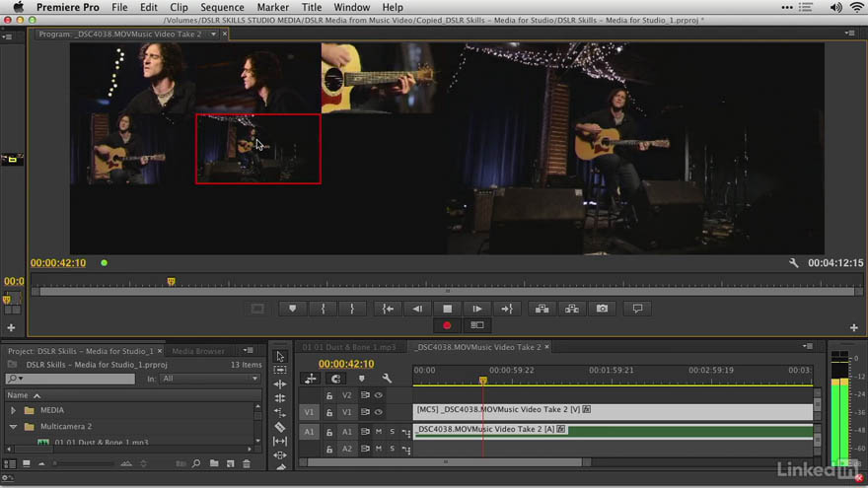Toggle V2 track output eye
The height and width of the screenshot is (488, 868).
tap(379, 395)
